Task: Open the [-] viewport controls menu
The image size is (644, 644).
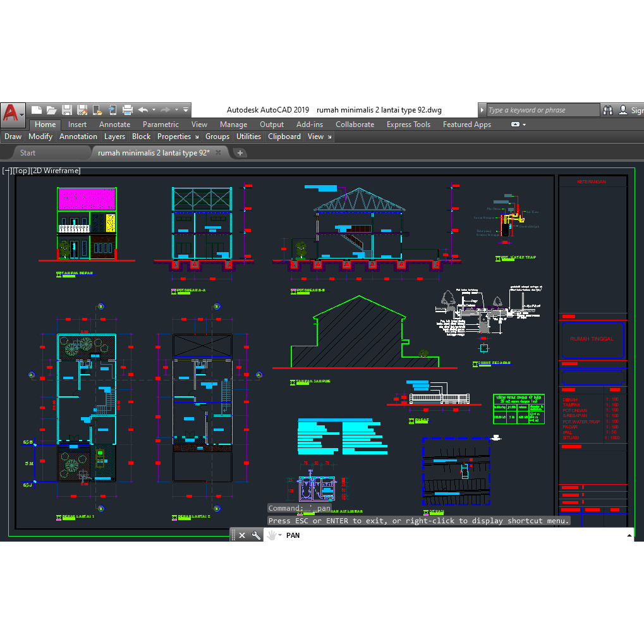Action: click(x=7, y=171)
